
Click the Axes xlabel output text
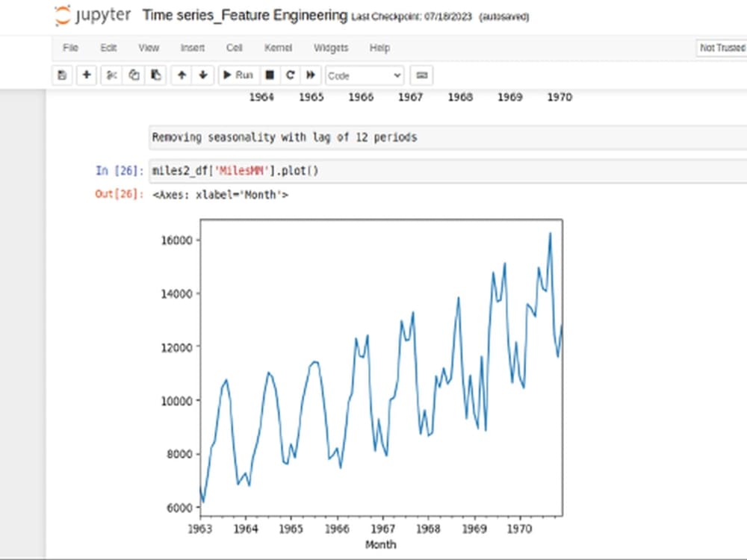coord(220,194)
